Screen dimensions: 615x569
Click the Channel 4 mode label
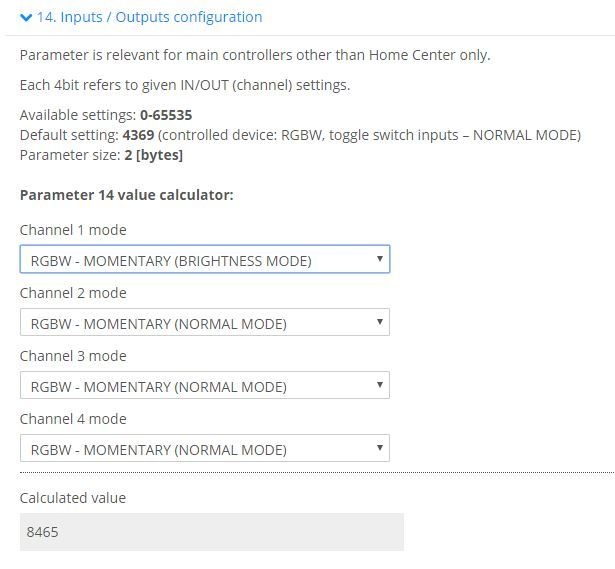pyautogui.click(x=73, y=419)
